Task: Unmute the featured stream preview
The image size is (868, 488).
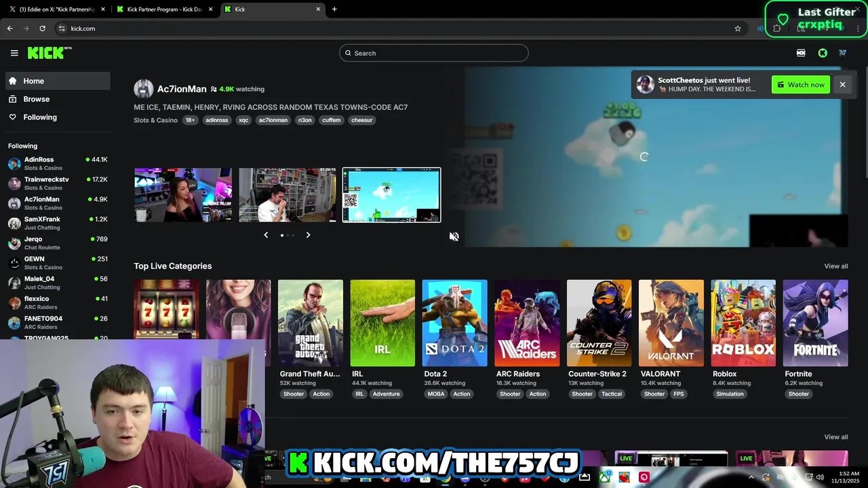Action: click(454, 237)
